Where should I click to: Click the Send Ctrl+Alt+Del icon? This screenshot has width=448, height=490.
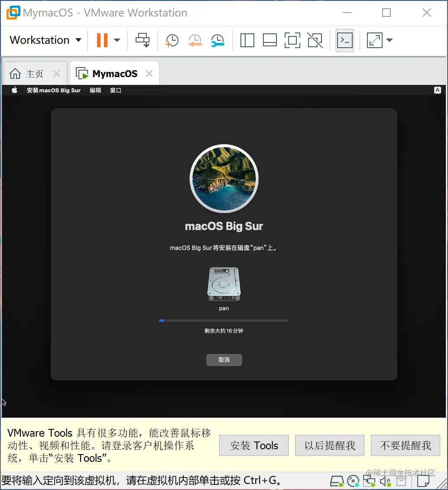(x=143, y=40)
